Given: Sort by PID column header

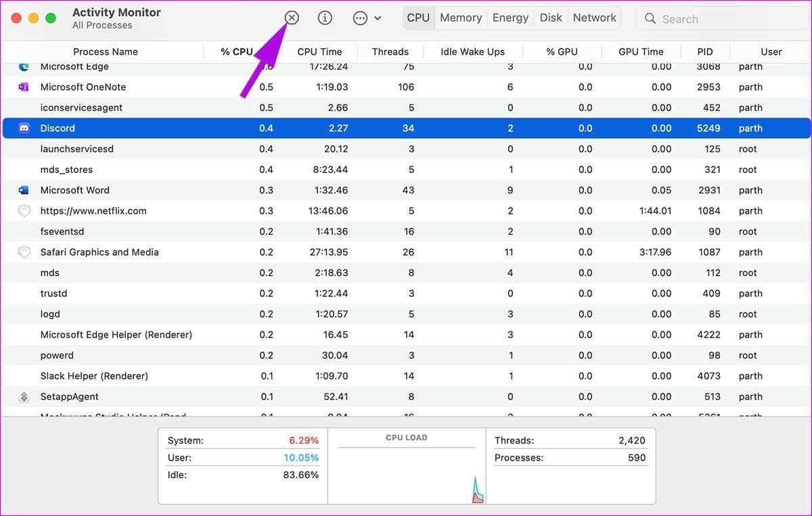Looking at the screenshot, I should click(704, 51).
